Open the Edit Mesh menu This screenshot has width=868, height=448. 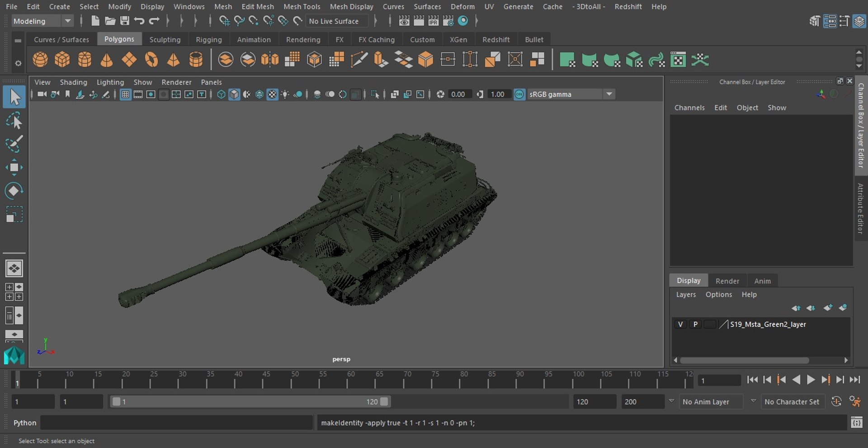click(x=258, y=7)
